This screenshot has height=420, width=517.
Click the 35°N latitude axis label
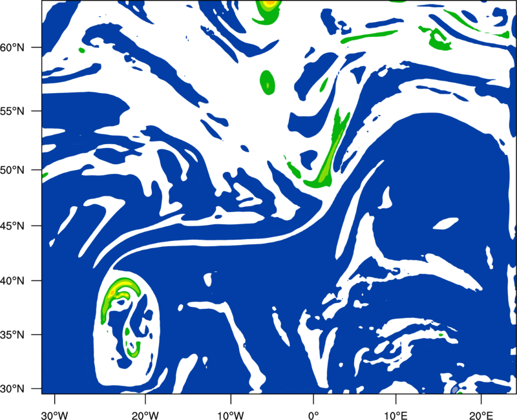click(x=12, y=335)
